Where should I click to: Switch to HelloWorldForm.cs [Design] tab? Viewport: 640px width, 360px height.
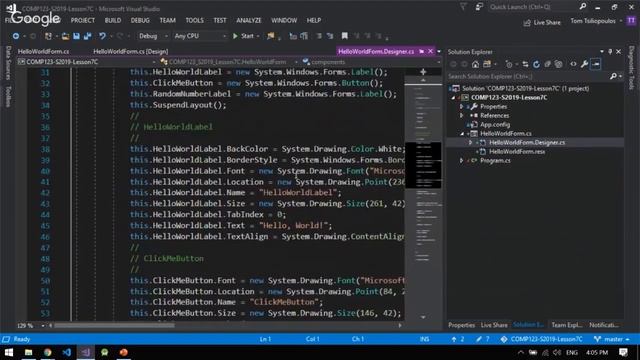[131, 51]
